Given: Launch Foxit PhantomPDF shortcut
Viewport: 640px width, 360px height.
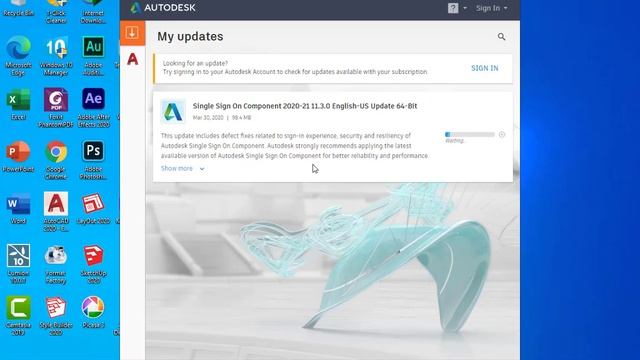Looking at the screenshot, I should [56, 108].
